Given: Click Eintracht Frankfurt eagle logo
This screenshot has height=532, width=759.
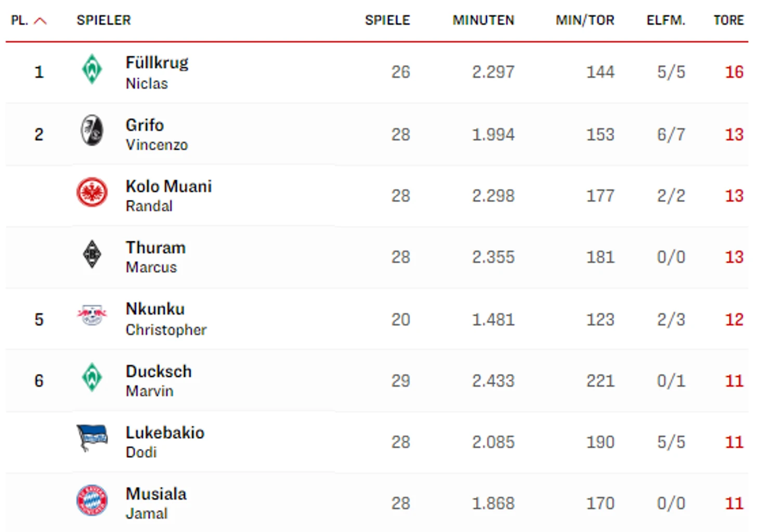Looking at the screenshot, I should pyautogui.click(x=92, y=192).
